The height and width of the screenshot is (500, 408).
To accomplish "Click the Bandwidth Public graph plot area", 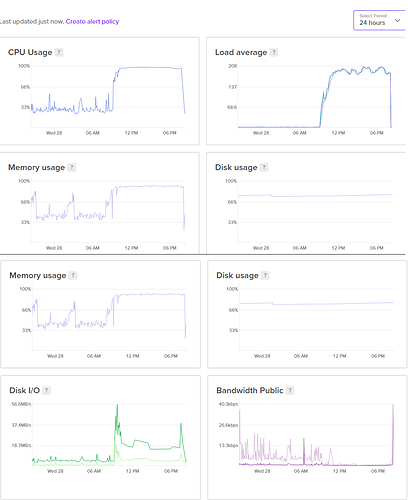I will coord(316,435).
